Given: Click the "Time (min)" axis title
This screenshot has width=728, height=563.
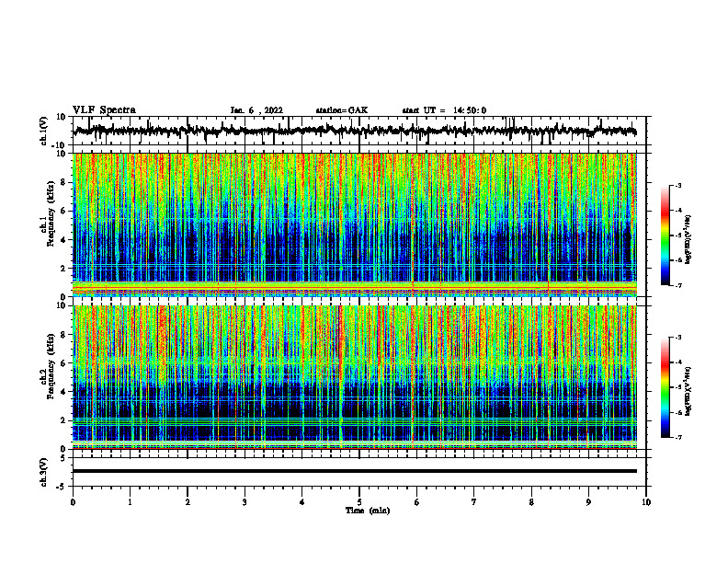Looking at the screenshot, I should coord(368,511).
